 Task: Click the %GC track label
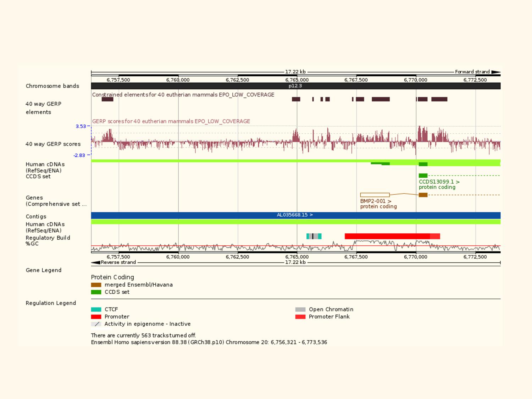coord(32,244)
